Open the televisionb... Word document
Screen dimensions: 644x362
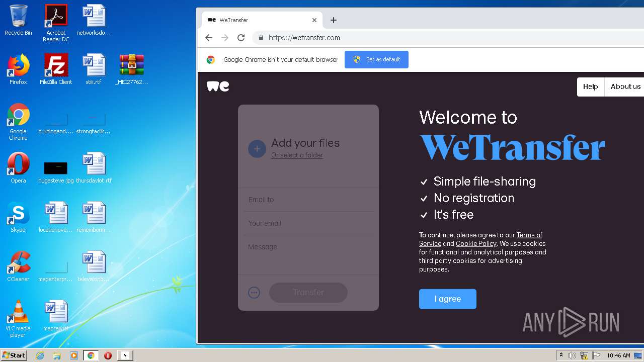[94, 266]
